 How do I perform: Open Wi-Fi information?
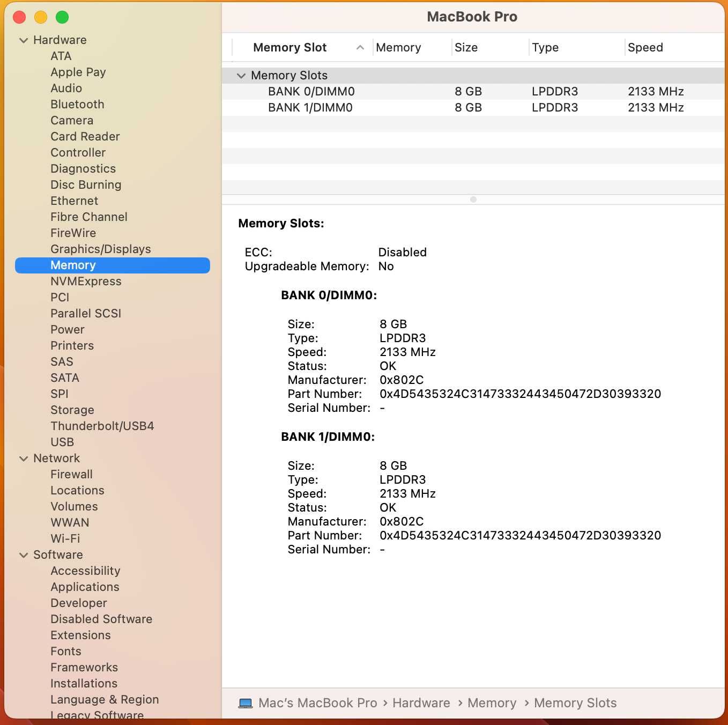tap(65, 539)
